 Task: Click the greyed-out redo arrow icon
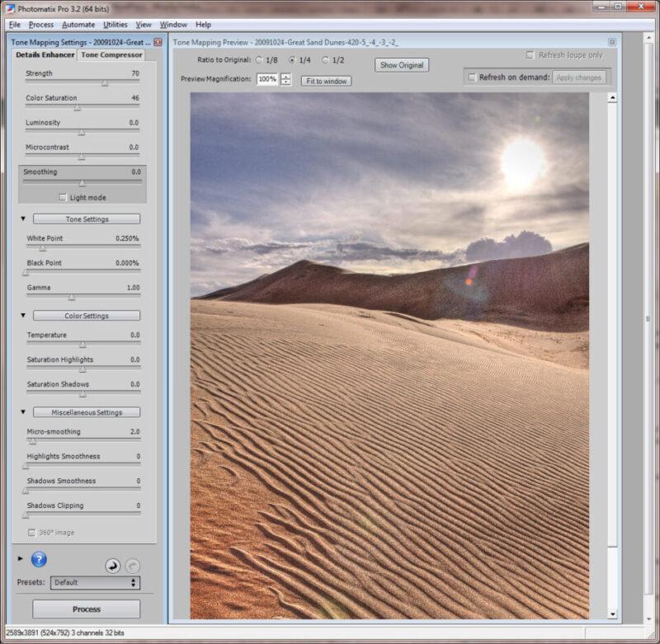pos(133,566)
